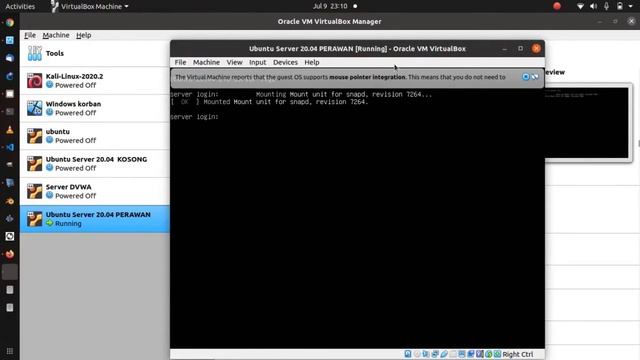This screenshot has width=640, height=360.
Task: Dismiss the mouse pointer integration notification
Action: 526,77
